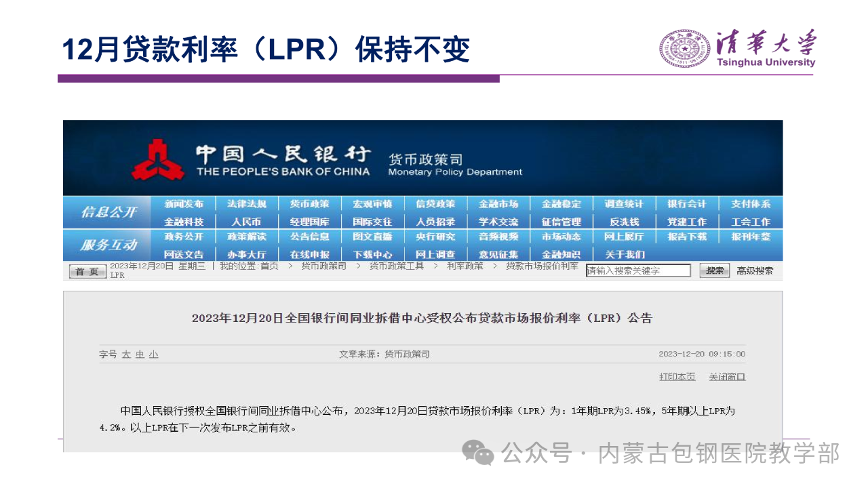Viewport: 868px width, 488px height.
Task: Click the timestamp 2023-12-20 09:15:00
Action: click(702, 354)
